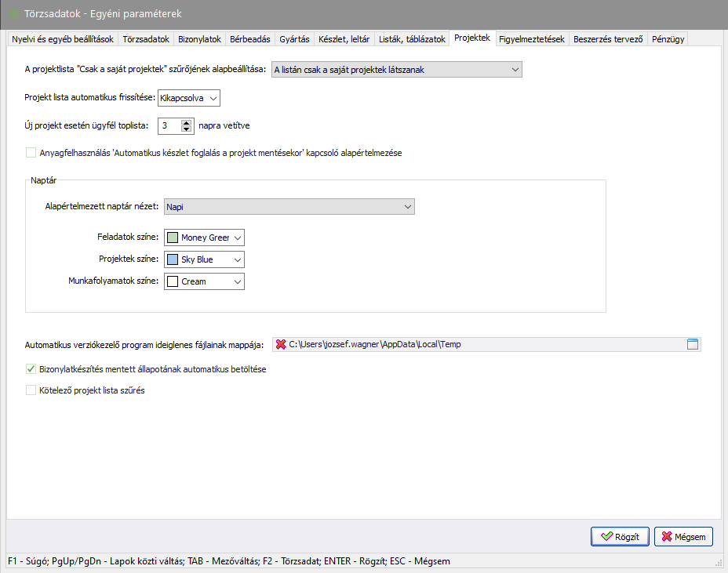Uncheck 'Bizonylatkészítés mentett állapotának automatikus betöltése'
The width and height of the screenshot is (728, 573).
(31, 368)
